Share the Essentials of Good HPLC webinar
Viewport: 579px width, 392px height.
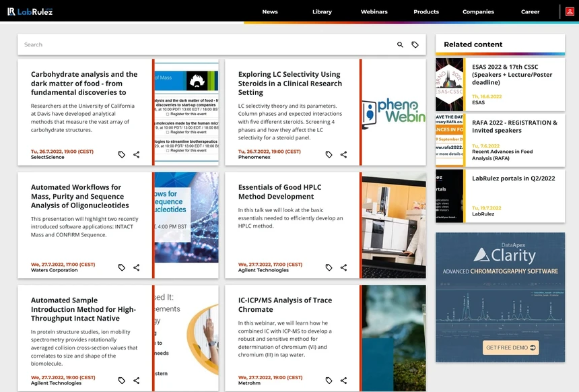[343, 267]
